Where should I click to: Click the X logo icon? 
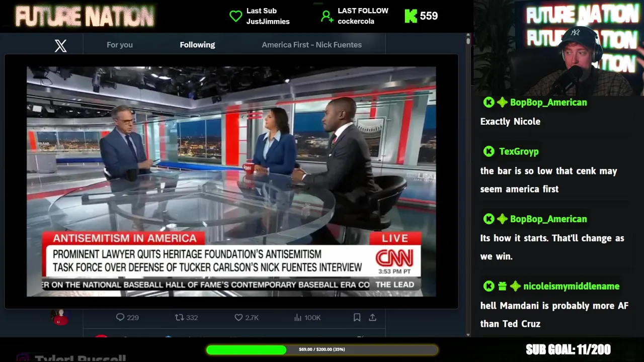point(60,46)
